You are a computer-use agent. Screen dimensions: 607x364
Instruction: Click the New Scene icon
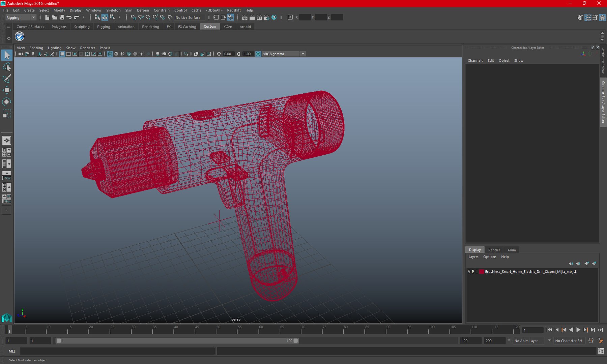47,18
